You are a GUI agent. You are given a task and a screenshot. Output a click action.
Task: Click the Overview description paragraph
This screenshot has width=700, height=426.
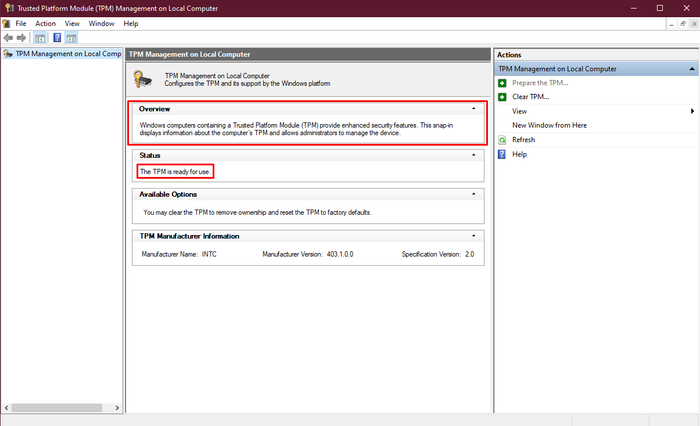pos(296,129)
